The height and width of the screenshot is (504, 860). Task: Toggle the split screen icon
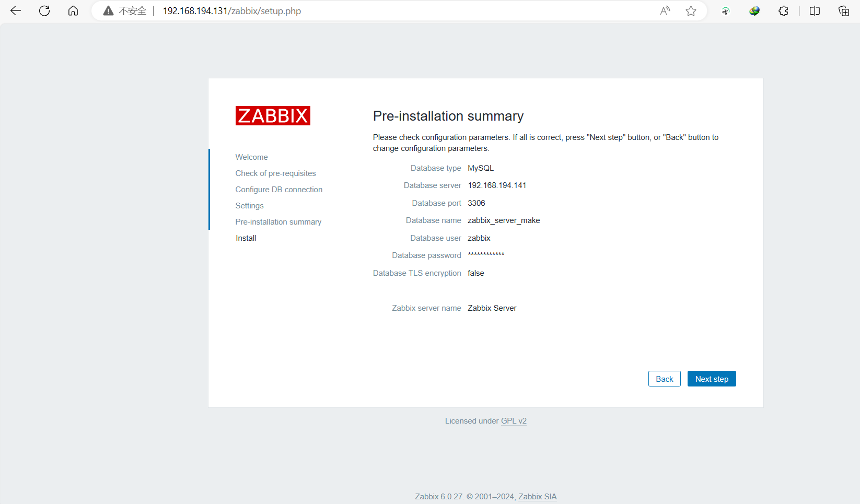point(815,11)
